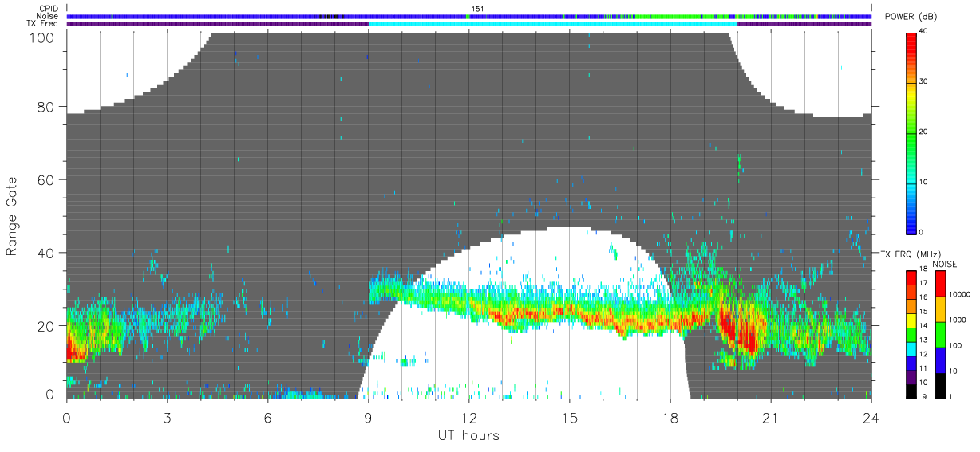Click the POWER colorbar tick '10'

(924, 182)
